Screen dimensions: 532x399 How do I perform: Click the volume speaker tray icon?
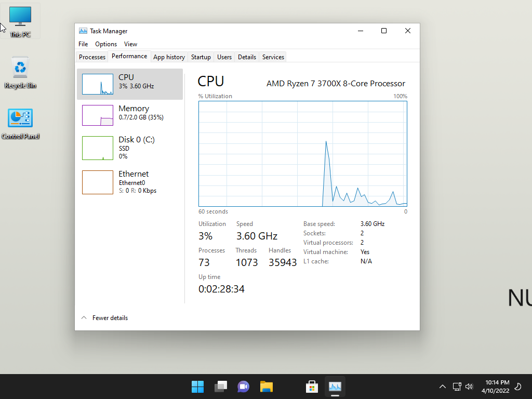tap(469, 387)
